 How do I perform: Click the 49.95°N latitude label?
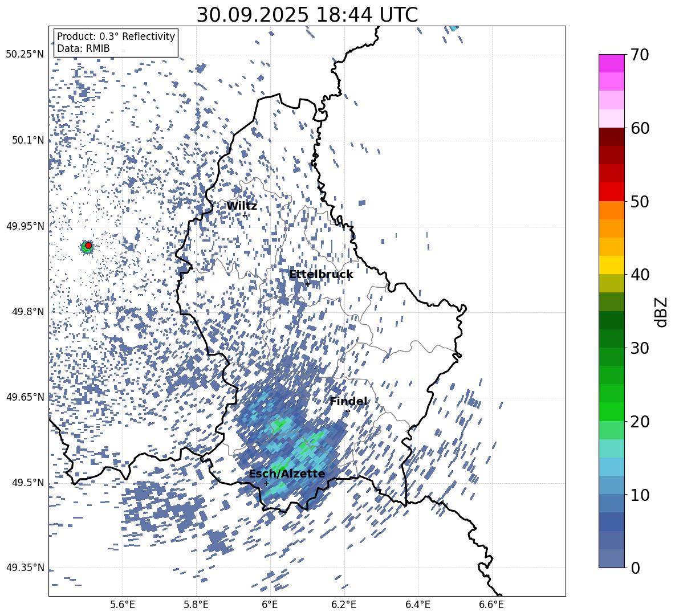tap(25, 226)
